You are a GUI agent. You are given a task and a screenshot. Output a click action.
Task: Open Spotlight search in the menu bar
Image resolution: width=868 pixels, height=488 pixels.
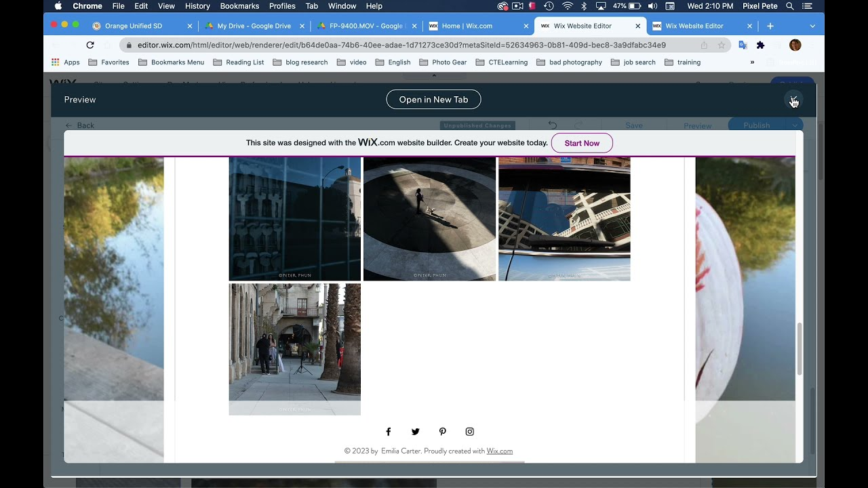tap(790, 6)
